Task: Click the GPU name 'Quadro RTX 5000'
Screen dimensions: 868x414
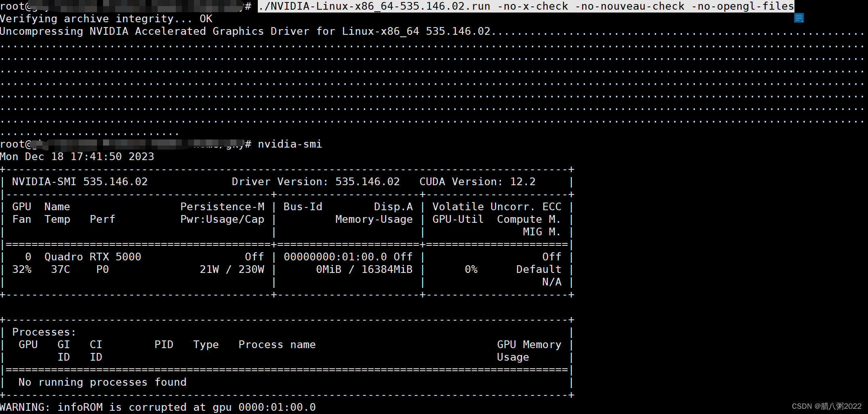Action: (93, 257)
